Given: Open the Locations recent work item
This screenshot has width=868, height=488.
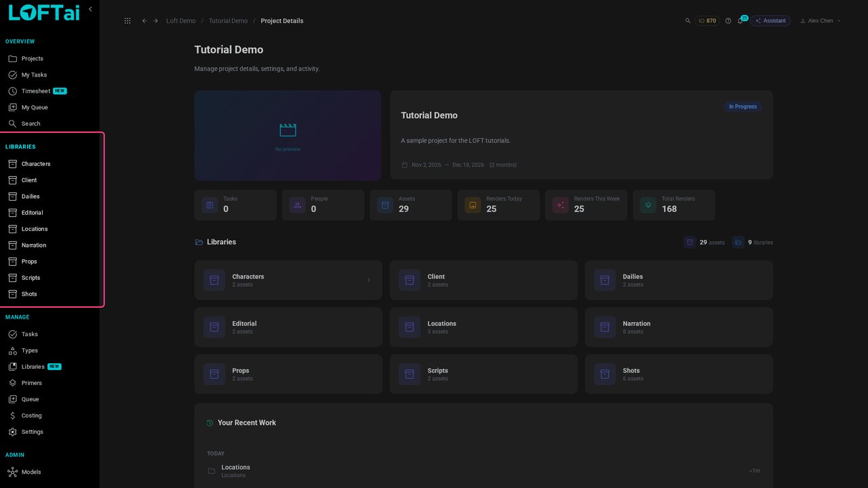Looking at the screenshot, I should 484,470.
